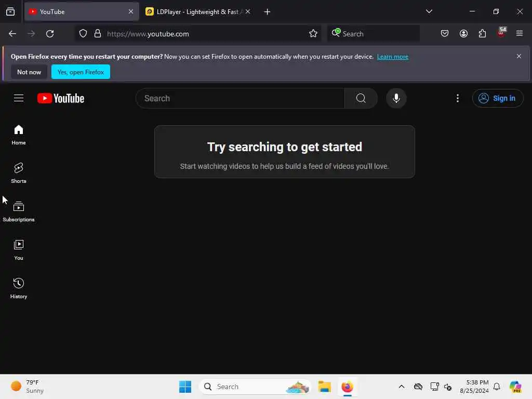Show hidden system tray icons

tap(402, 387)
